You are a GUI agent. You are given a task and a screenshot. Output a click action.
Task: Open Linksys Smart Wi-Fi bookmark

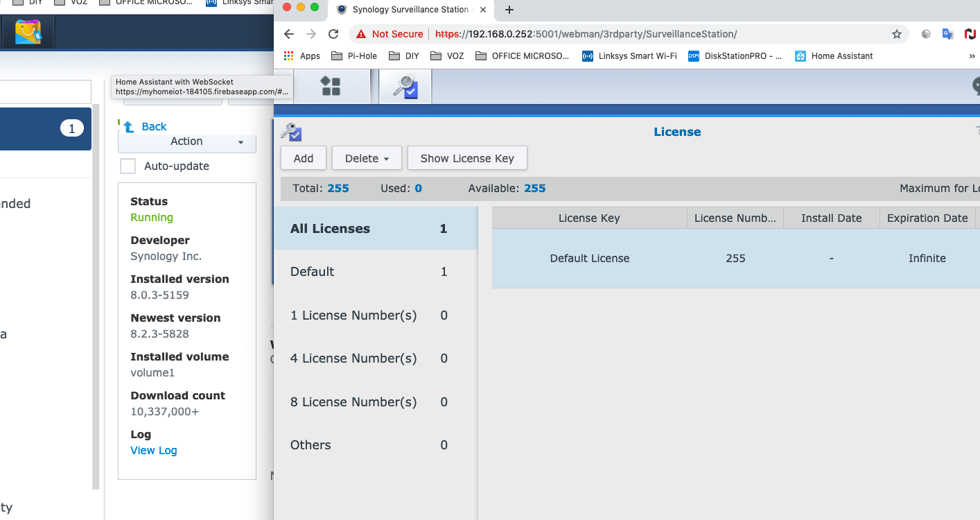click(x=629, y=56)
